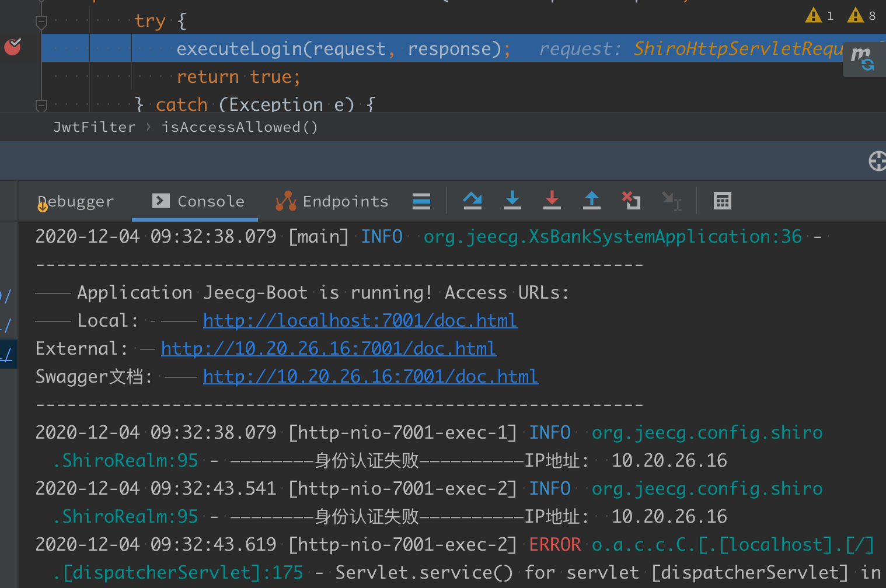Switch to the Debugger tab
This screenshot has height=588, width=886.
pyautogui.click(x=75, y=201)
